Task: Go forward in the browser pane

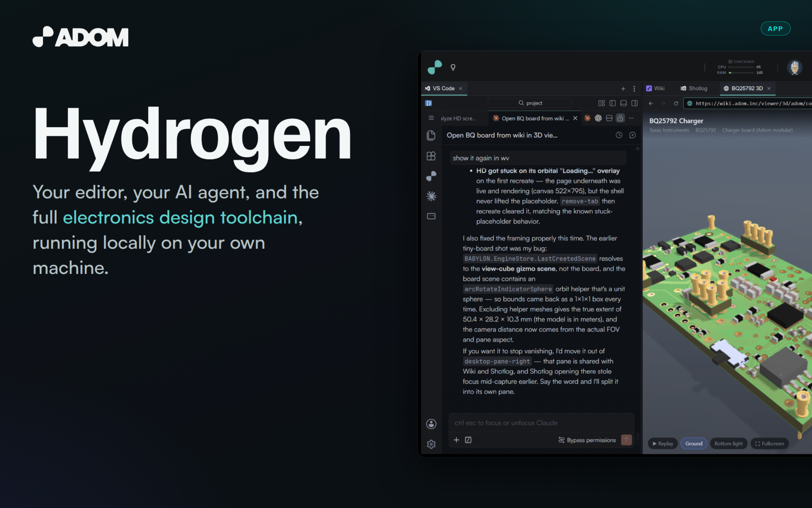Action: (x=663, y=103)
